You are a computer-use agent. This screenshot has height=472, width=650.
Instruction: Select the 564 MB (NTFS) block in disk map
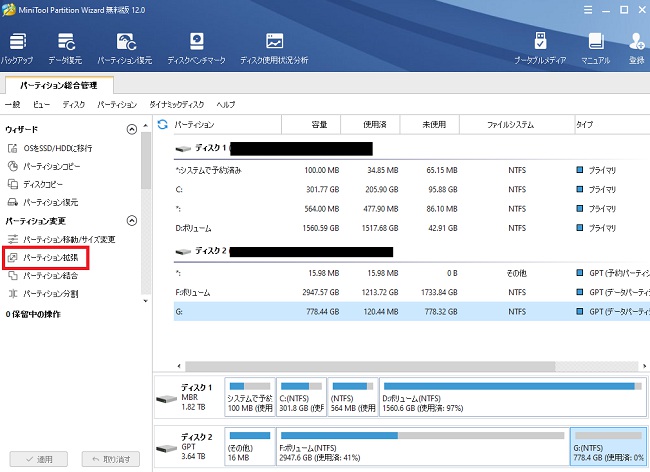(x=353, y=397)
